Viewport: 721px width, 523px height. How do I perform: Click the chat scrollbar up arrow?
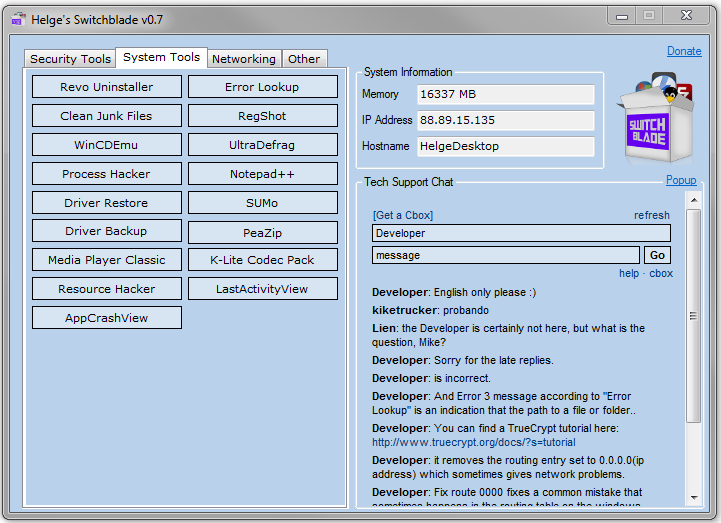pyautogui.click(x=694, y=200)
